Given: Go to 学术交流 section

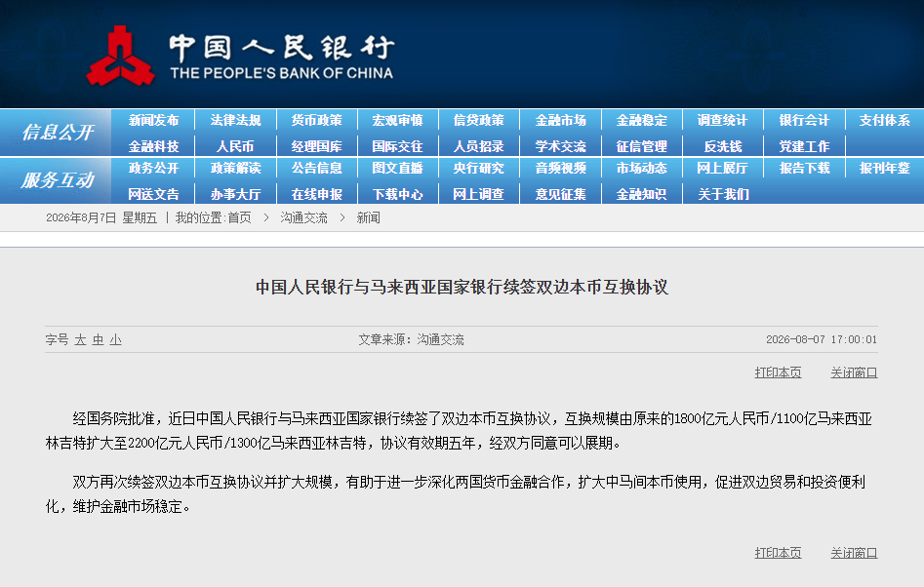Looking at the screenshot, I should coord(560,146).
